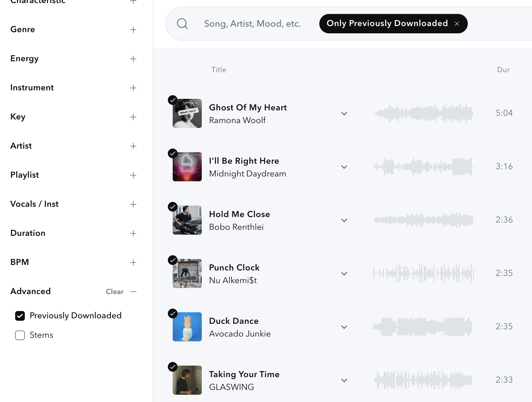Viewport: 532px width, 402px height.
Task: Clear the Advanced filters
Action: click(x=115, y=292)
